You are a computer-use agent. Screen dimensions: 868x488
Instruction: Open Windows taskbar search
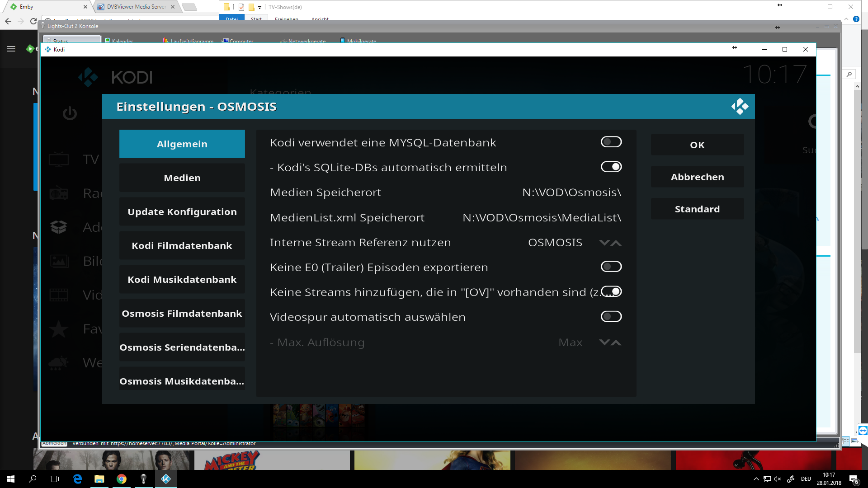point(33,479)
